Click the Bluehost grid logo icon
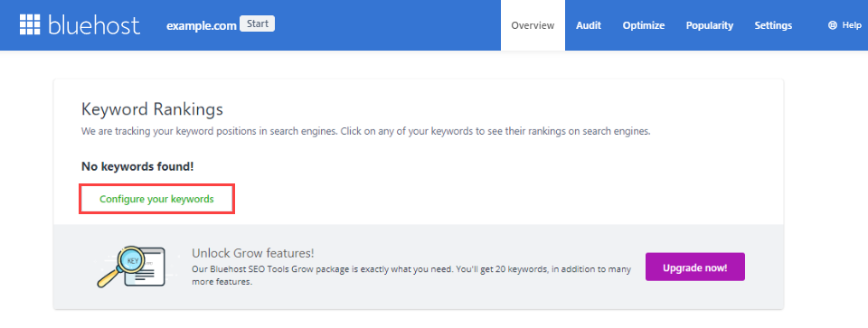The width and height of the screenshot is (868, 328). (x=31, y=25)
